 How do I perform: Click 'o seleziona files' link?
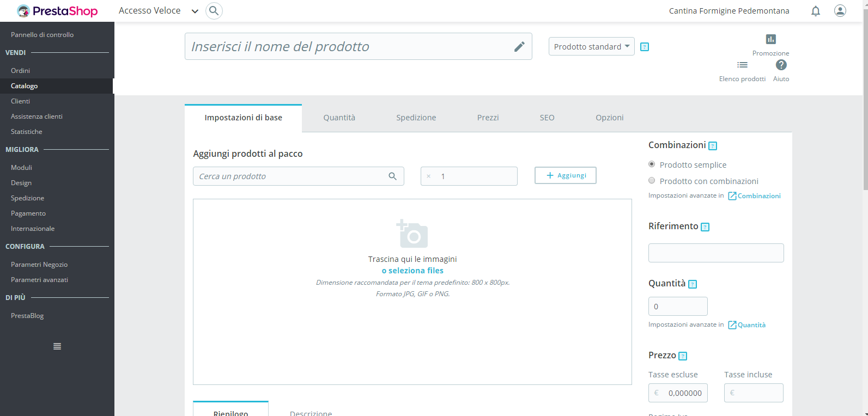coord(412,271)
